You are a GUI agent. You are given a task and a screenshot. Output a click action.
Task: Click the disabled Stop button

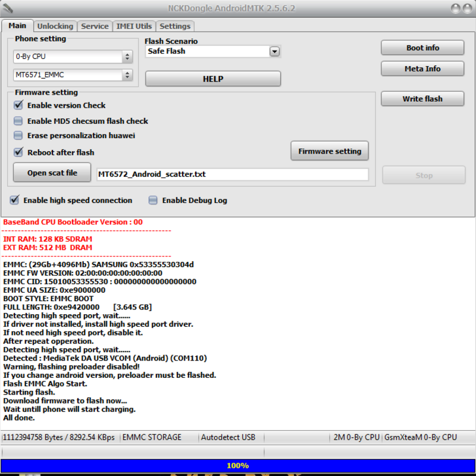424,175
